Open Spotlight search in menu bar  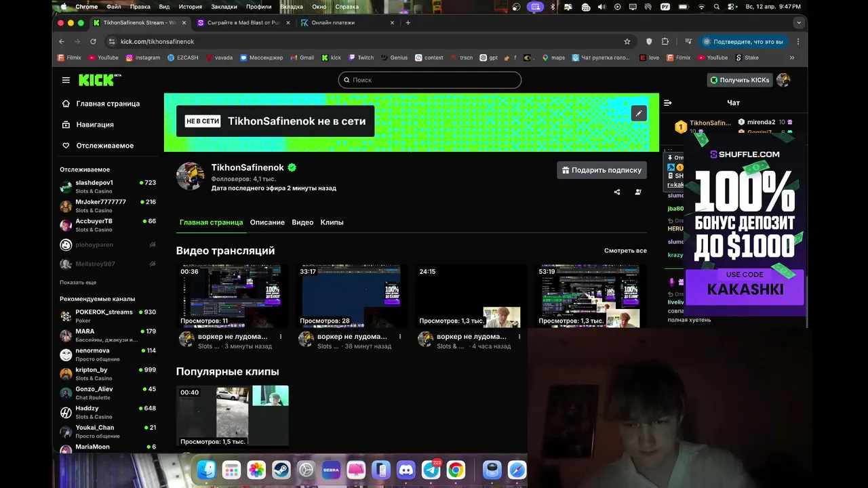tap(717, 7)
